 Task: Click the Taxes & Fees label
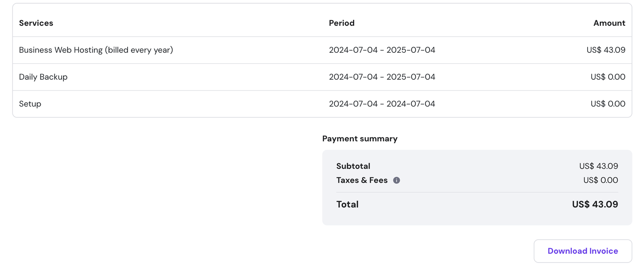tap(361, 180)
